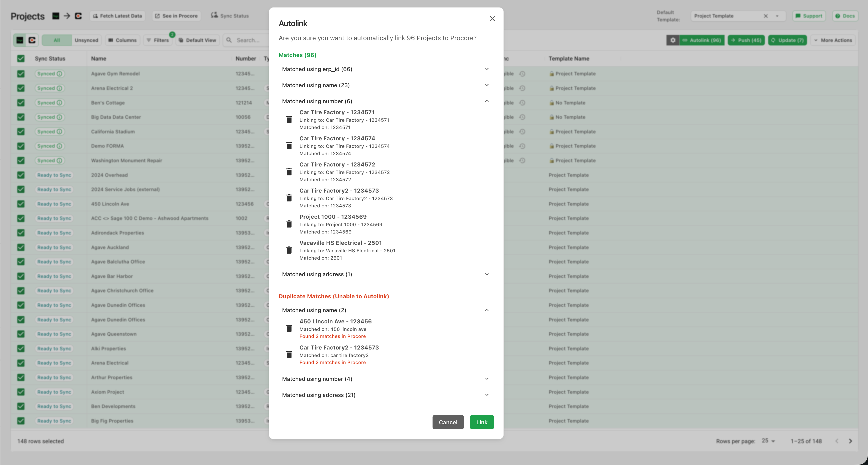Uncheck the Adirondack Properties row
868x465 pixels.
21,233
